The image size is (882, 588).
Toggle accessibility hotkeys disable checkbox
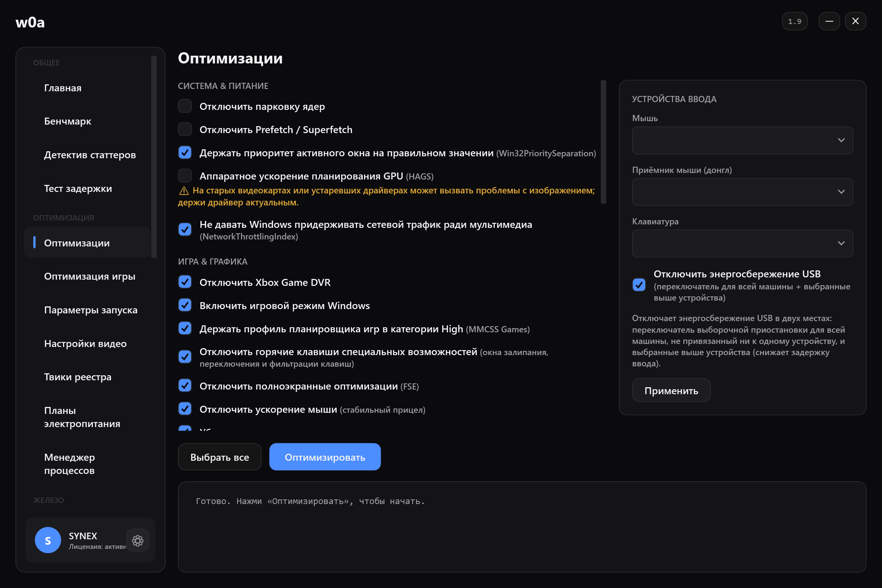185,357
